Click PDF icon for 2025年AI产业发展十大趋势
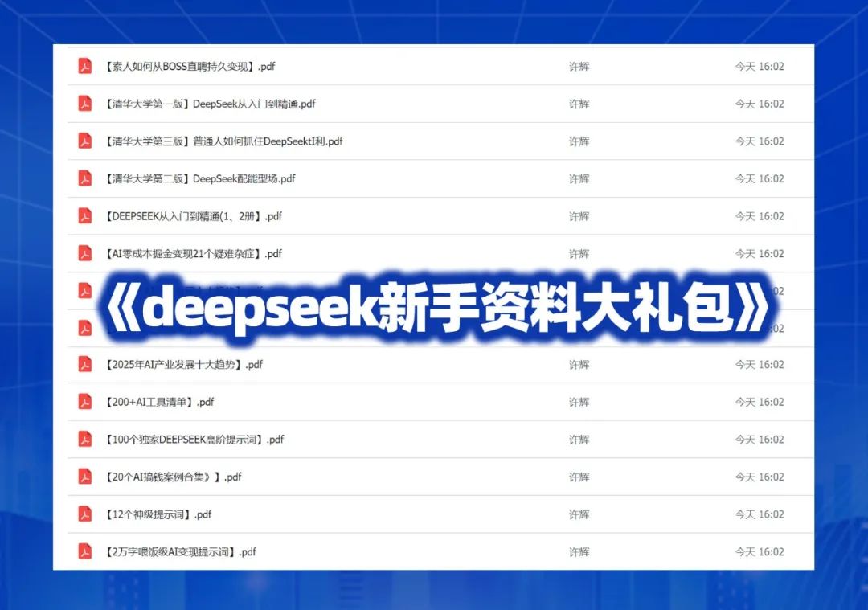Screen dimensions: 868x610 pos(84,365)
